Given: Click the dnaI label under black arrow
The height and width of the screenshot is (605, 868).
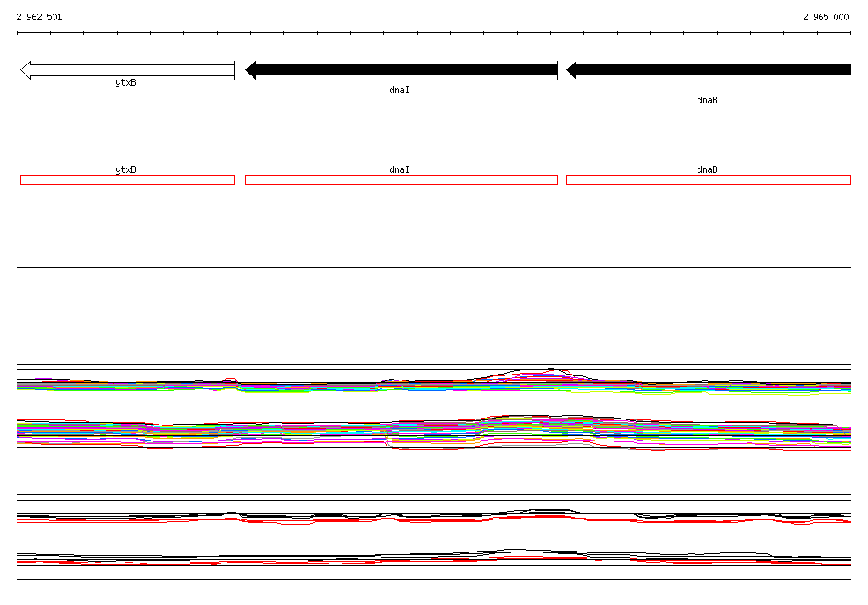Looking at the screenshot, I should pyautogui.click(x=399, y=90).
